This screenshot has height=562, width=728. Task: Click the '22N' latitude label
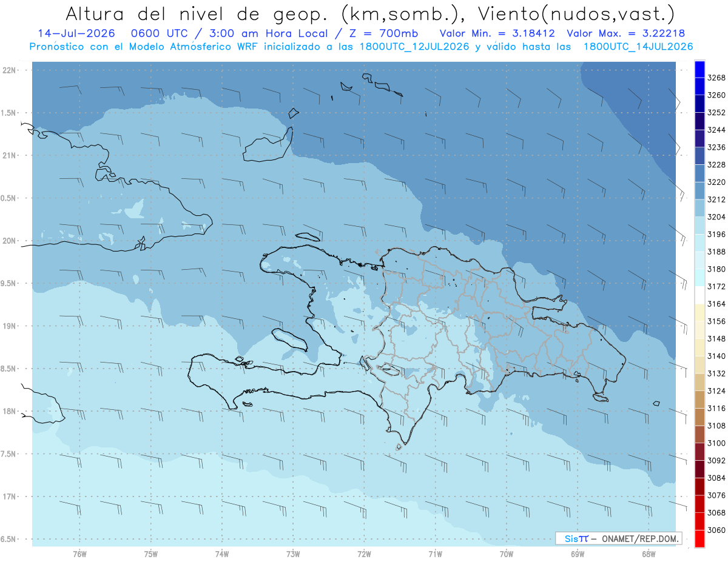pyautogui.click(x=10, y=70)
